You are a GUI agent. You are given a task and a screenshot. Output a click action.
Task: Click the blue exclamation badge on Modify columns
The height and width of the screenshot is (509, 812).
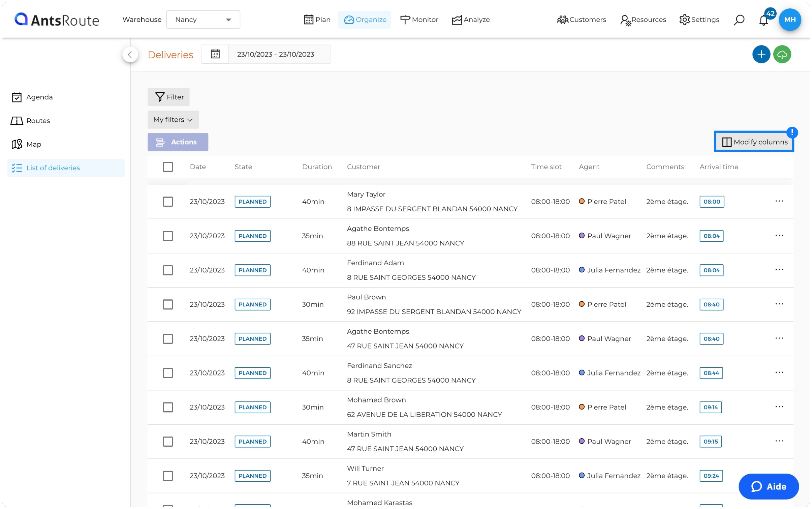792,132
